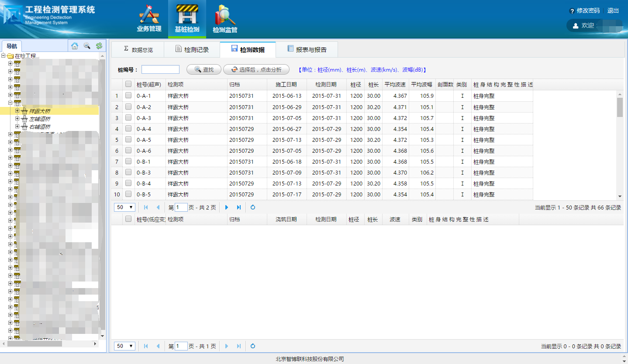Sort by 检测日期 column in upper grid

[x=326, y=84]
